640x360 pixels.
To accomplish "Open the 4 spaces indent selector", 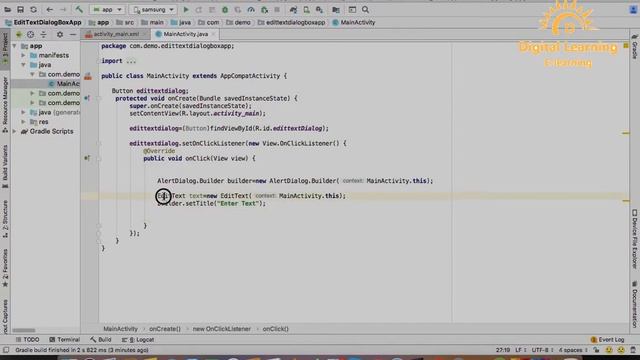I will click(573, 350).
